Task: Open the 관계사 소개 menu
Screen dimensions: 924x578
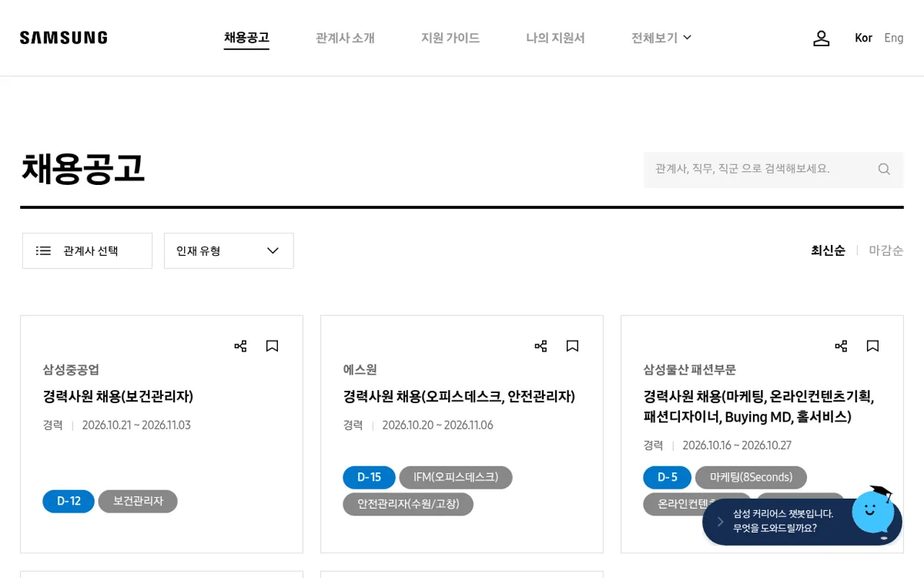Action: point(345,38)
